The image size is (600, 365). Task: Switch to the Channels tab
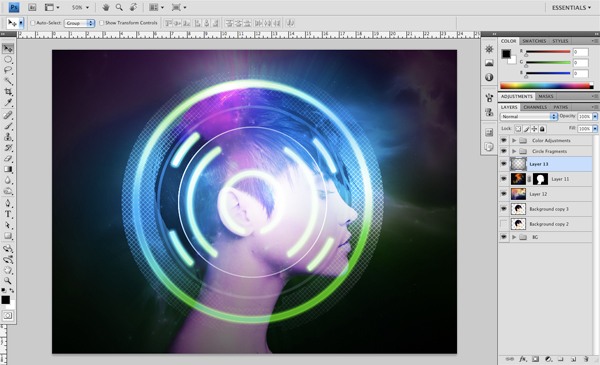(535, 107)
